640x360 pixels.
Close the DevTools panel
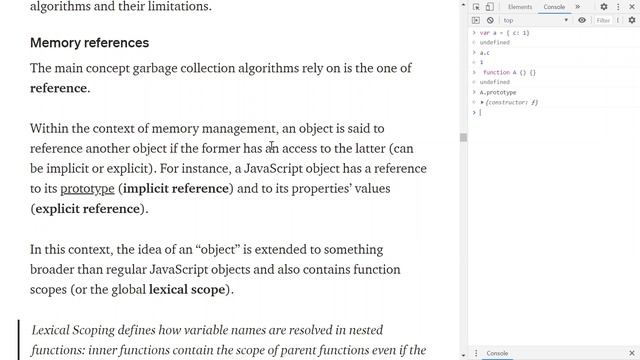pyautogui.click(x=632, y=7)
